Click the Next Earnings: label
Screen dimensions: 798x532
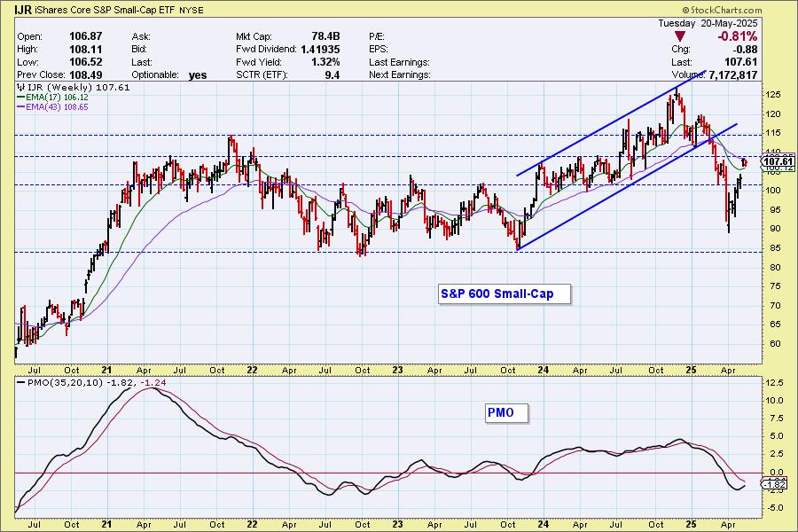400,74
